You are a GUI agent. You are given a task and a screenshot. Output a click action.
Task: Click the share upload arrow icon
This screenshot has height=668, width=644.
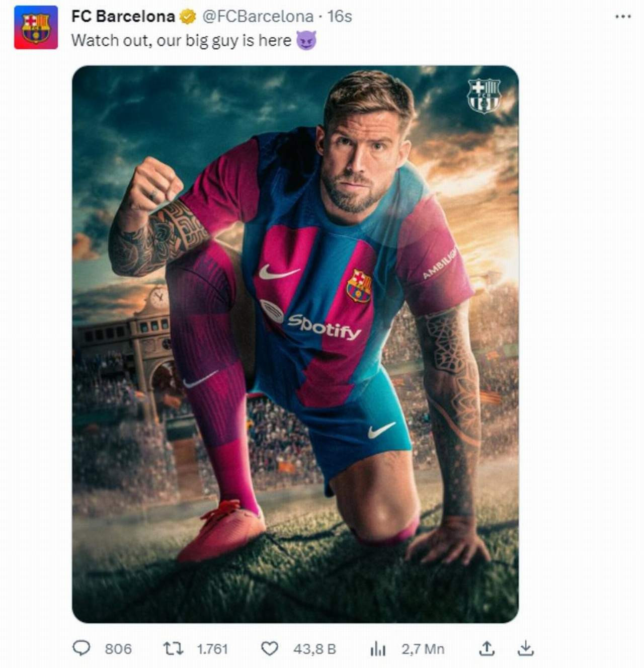(x=487, y=648)
